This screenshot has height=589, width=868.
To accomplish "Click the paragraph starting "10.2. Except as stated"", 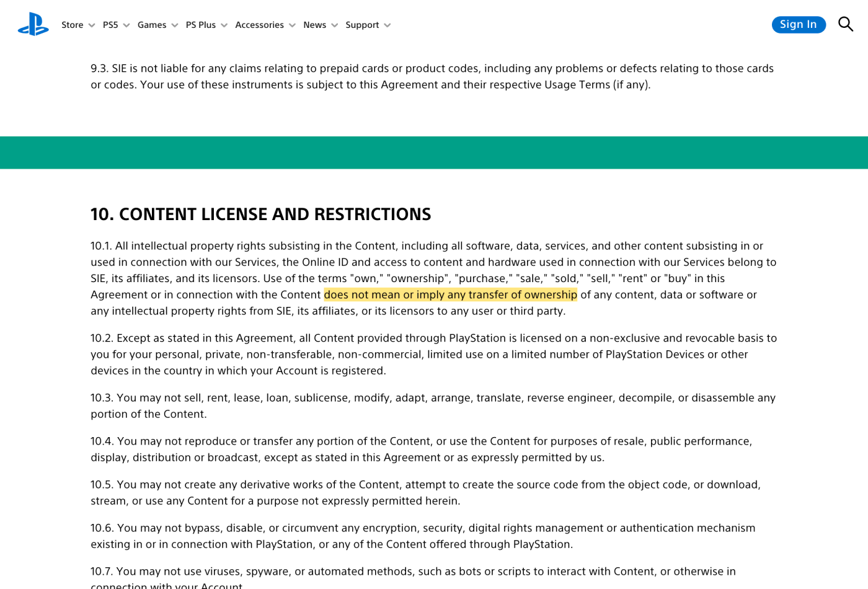I will [433, 354].
